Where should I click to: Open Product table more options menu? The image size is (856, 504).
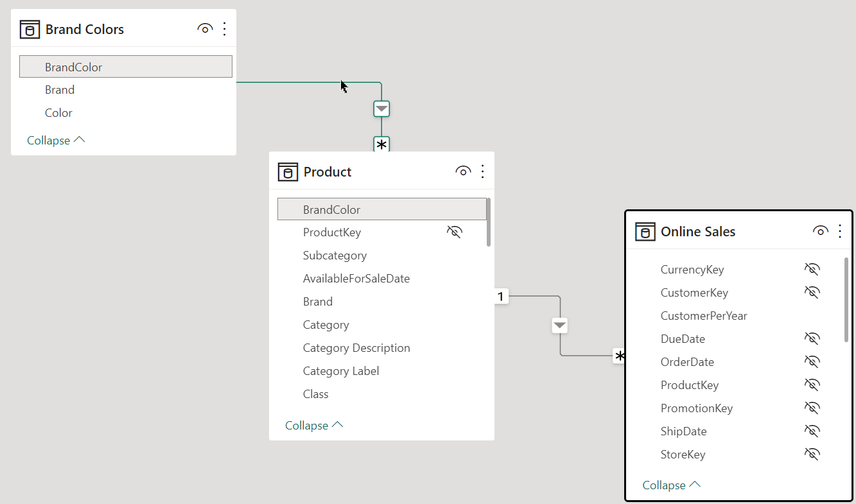[483, 171]
